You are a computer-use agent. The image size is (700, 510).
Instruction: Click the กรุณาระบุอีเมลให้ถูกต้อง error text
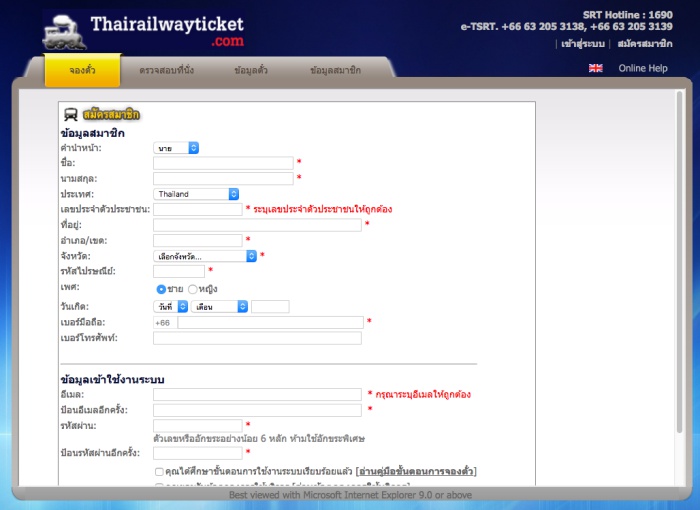coord(423,394)
